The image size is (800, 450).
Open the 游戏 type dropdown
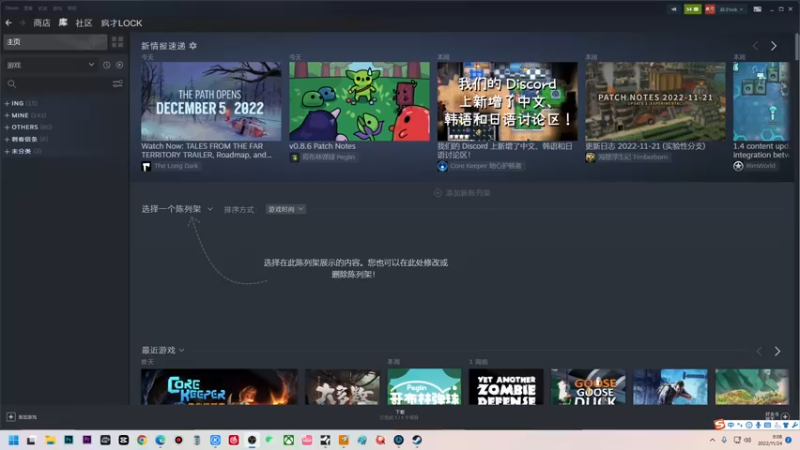pos(50,65)
